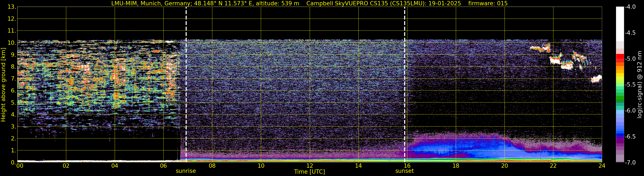Click the y-axis tick label '5.'
Viewport: 644px width, 176px height.
tap(13, 102)
